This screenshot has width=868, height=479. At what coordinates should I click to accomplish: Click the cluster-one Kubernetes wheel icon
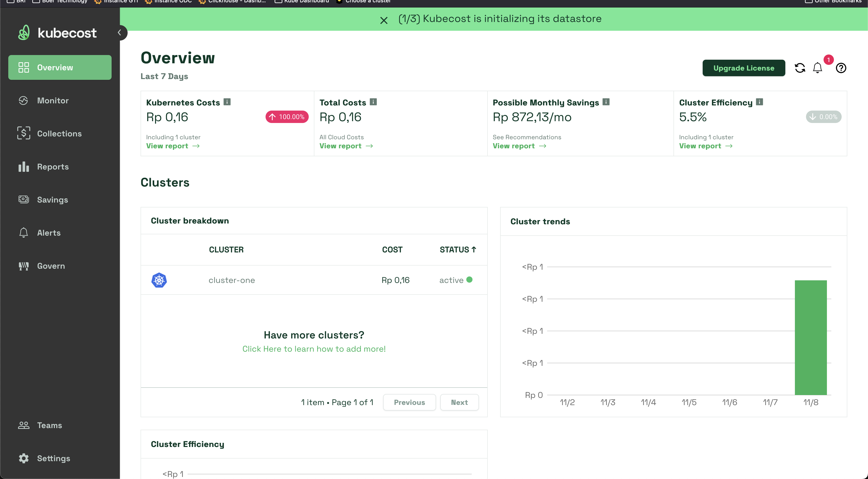[x=159, y=280]
